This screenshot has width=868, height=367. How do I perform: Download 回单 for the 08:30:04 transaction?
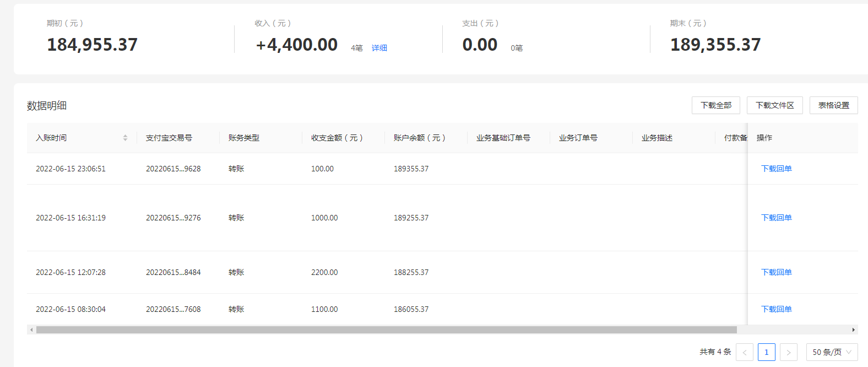pyautogui.click(x=777, y=309)
